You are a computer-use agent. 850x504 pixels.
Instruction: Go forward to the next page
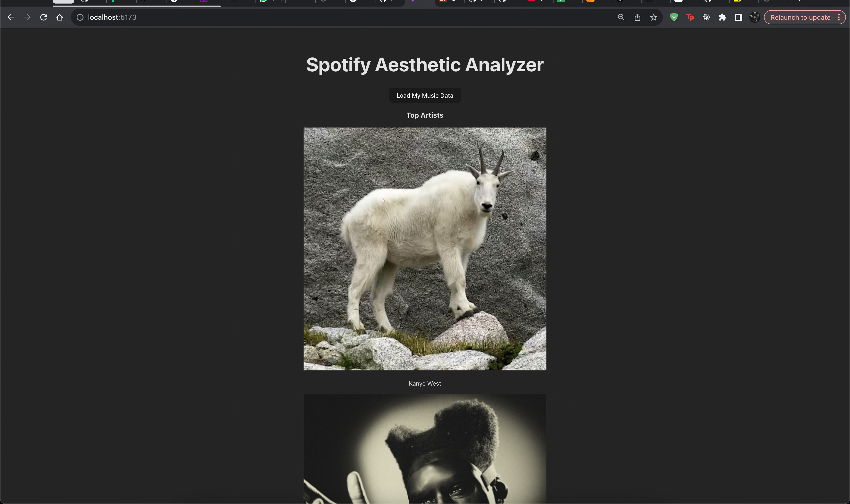[x=27, y=17]
